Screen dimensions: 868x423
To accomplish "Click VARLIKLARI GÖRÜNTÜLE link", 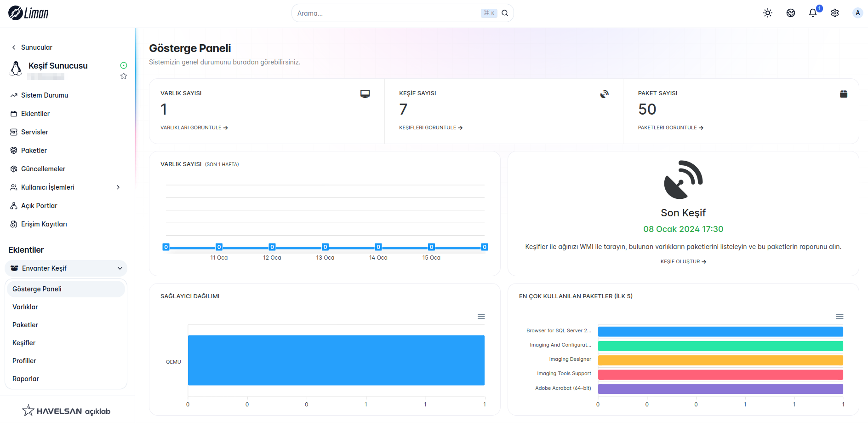I will click(194, 127).
